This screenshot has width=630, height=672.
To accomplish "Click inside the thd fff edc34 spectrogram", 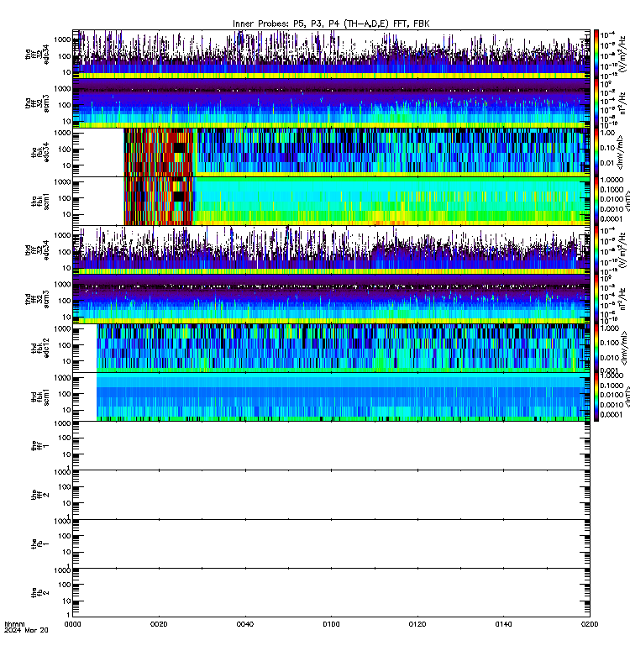I will pyautogui.click(x=331, y=250).
